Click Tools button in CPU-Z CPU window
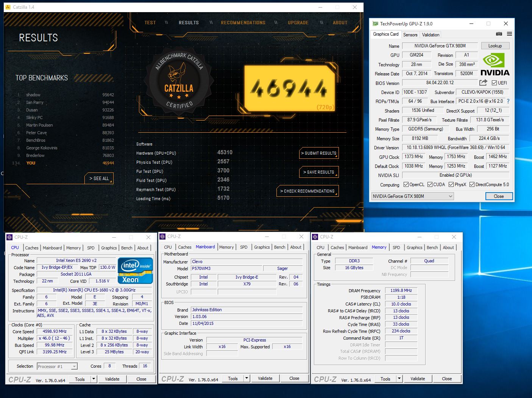Image resolution: width=532 pixels, height=398 pixels. click(80, 379)
